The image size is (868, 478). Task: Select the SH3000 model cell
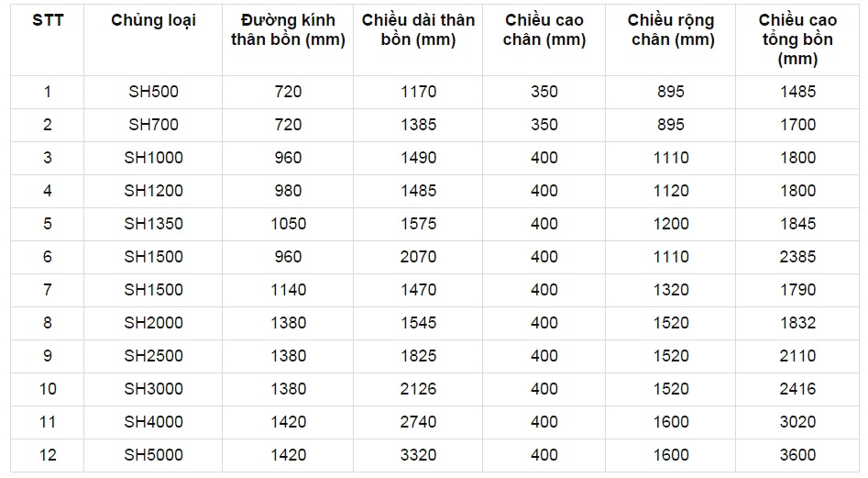coord(153,389)
